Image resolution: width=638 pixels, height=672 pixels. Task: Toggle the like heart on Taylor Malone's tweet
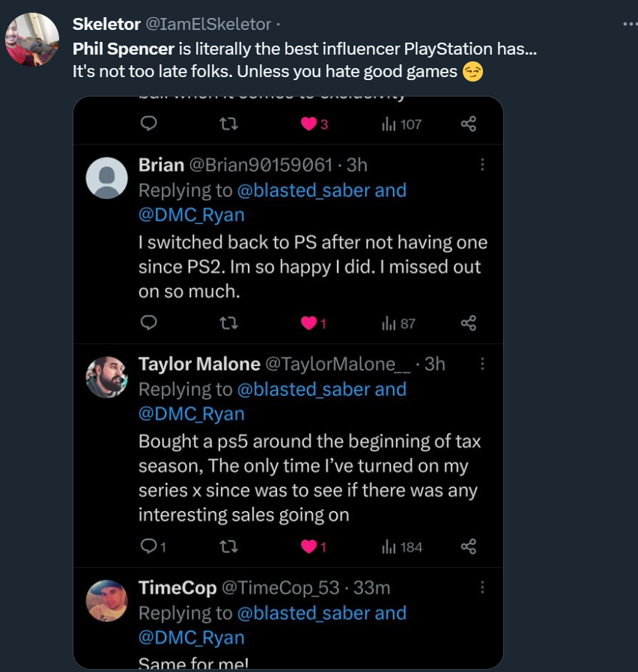[309, 547]
